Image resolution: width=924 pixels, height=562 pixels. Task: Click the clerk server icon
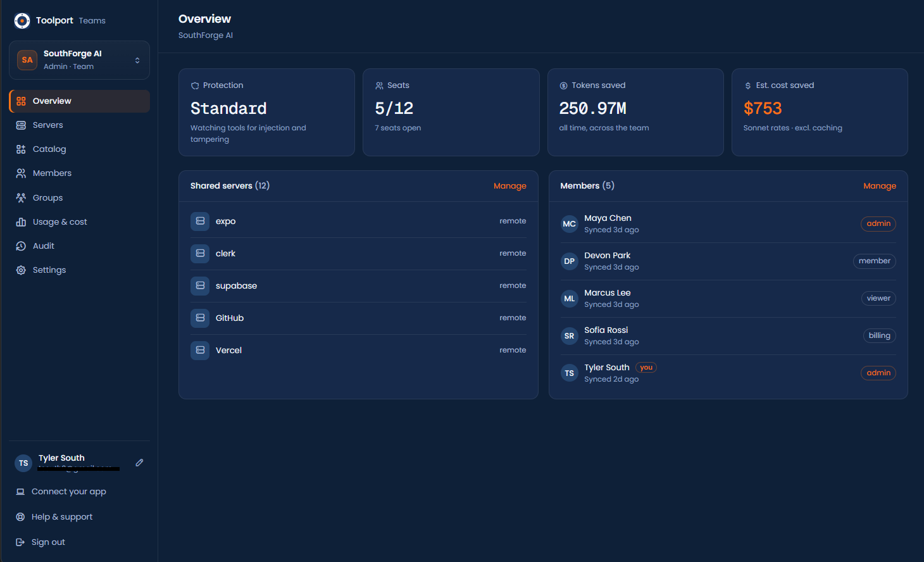(x=200, y=253)
